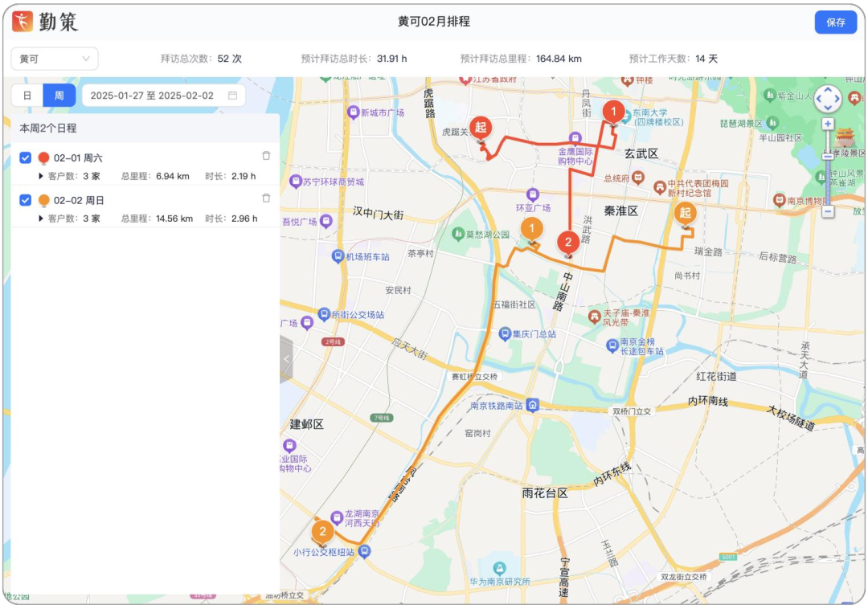Image resolution: width=868 pixels, height=609 pixels.
Task: Open the 黄可 employee dropdown
Action: 55,58
